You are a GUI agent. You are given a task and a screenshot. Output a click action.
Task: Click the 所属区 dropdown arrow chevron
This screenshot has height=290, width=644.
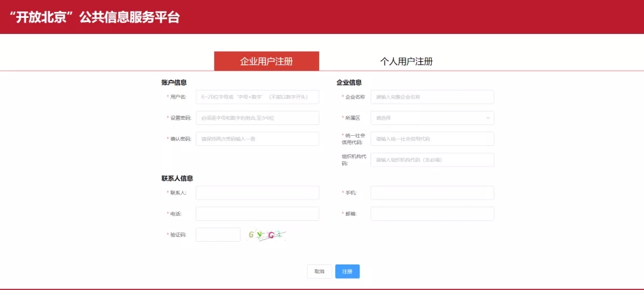click(x=488, y=118)
